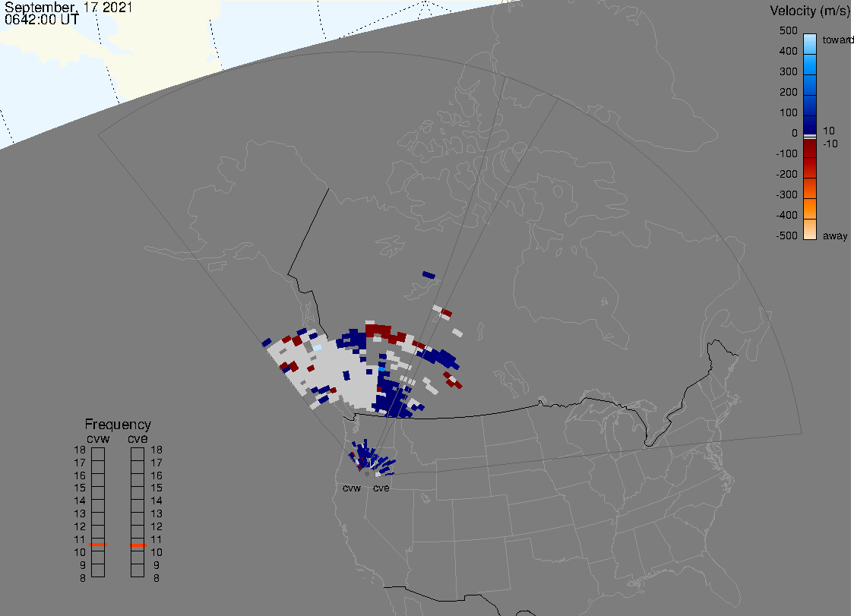Click the 'away' label on velocity scale

point(835,235)
